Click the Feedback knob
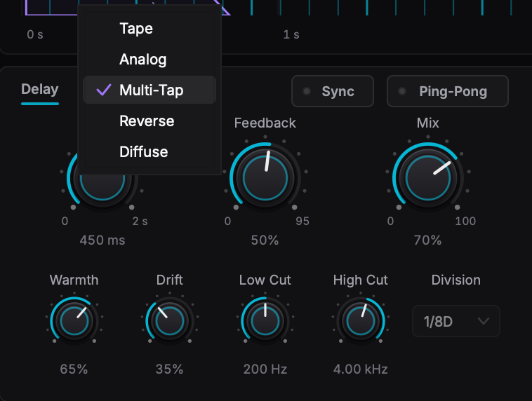 click(265, 177)
